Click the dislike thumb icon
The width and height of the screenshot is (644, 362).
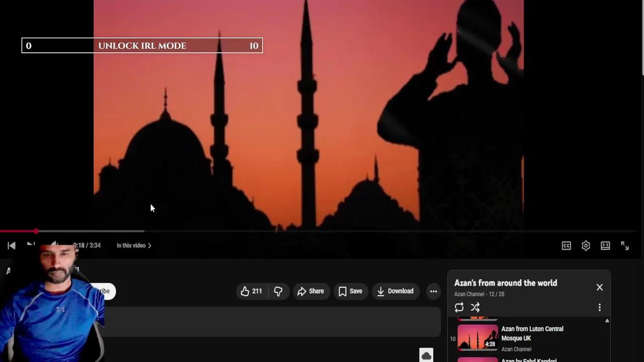tap(278, 291)
